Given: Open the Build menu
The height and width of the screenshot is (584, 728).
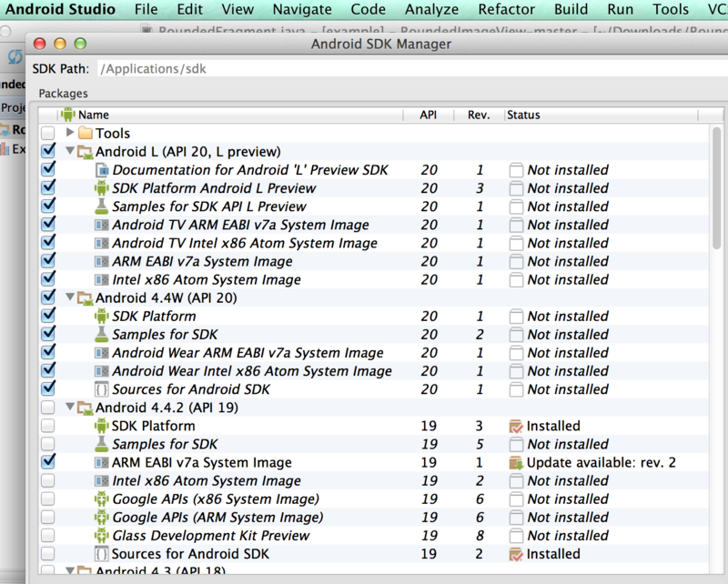Looking at the screenshot, I should (x=571, y=9).
